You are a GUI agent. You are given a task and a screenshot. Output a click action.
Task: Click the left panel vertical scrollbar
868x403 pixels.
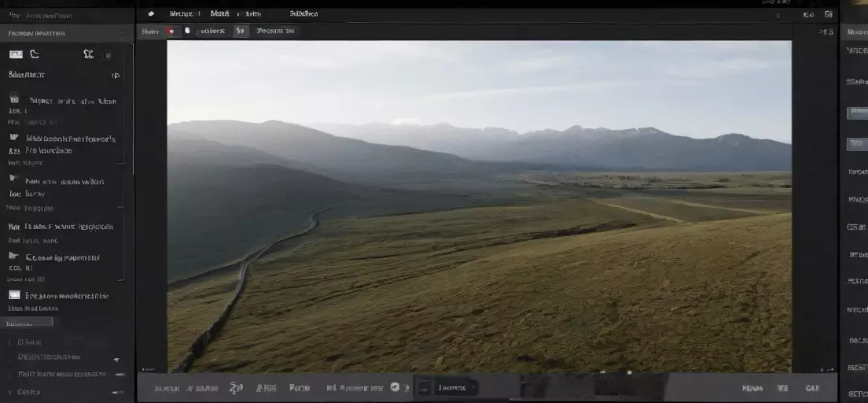[x=133, y=108]
